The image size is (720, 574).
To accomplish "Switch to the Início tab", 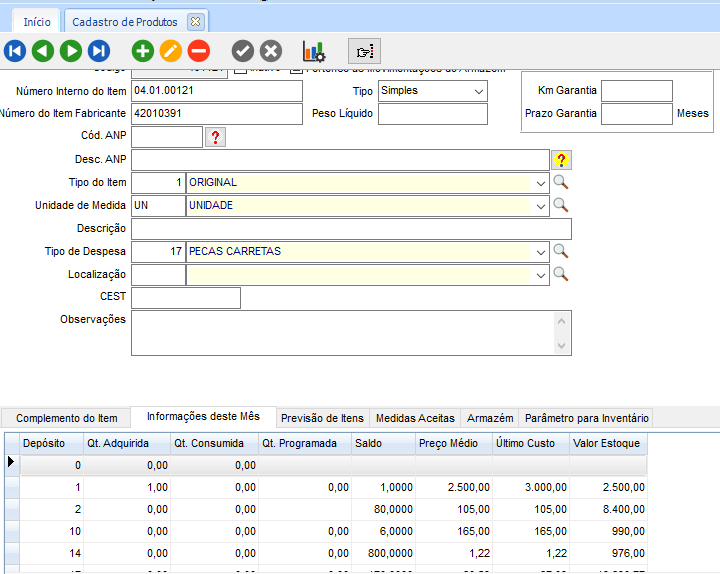I will 37,21.
